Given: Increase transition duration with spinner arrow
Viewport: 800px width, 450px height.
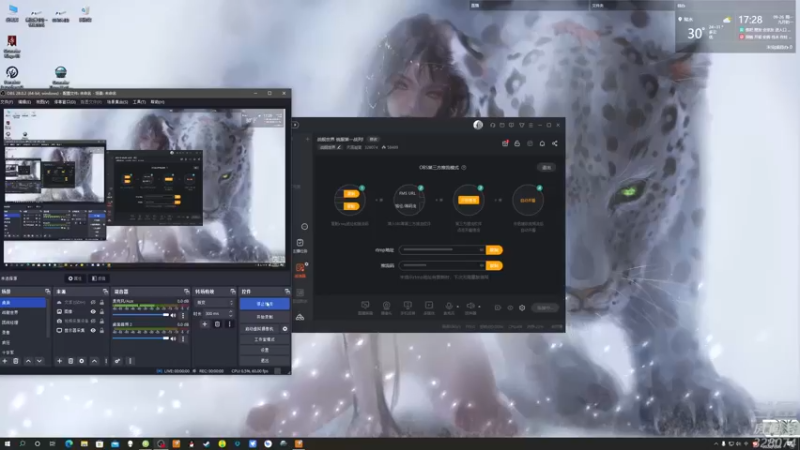Looking at the screenshot, I should point(231,312).
